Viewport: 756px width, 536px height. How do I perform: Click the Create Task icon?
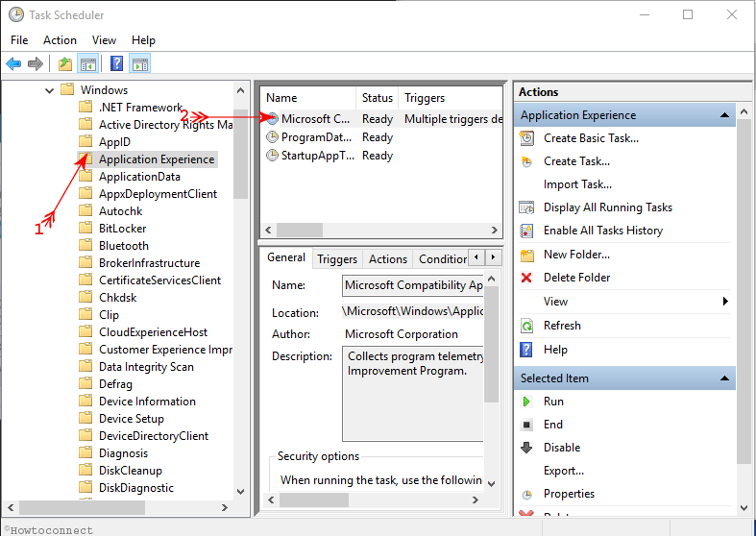[x=526, y=161]
